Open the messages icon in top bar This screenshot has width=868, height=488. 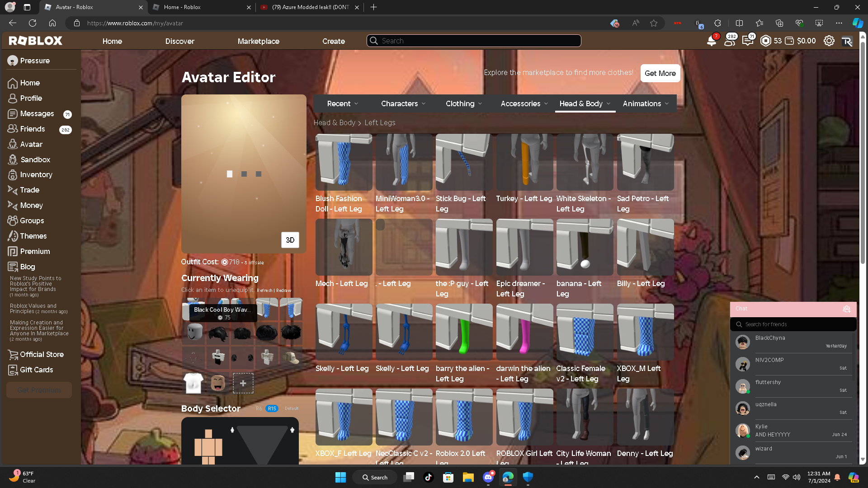748,41
